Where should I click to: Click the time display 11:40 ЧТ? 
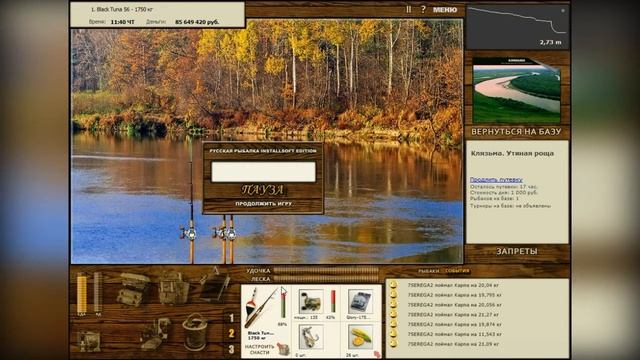click(x=122, y=22)
